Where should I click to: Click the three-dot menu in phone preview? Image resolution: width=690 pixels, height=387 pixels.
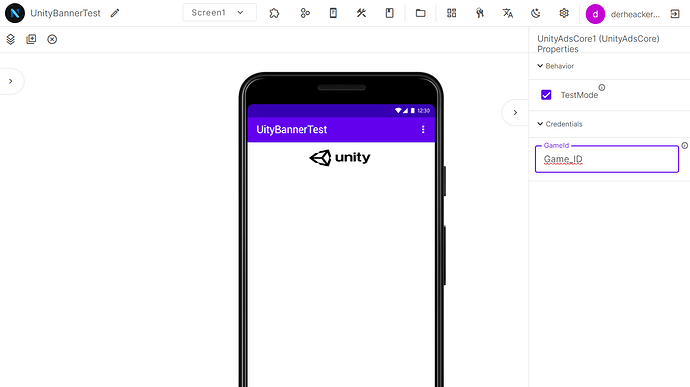point(423,129)
